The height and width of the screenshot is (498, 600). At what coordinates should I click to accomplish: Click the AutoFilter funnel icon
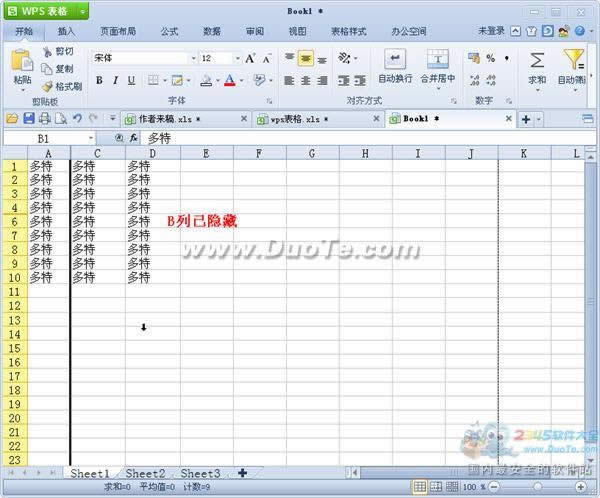[573, 59]
